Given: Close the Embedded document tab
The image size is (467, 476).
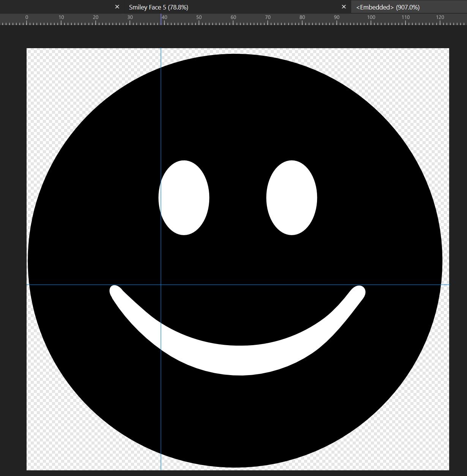Looking at the screenshot, I should pos(344,7).
